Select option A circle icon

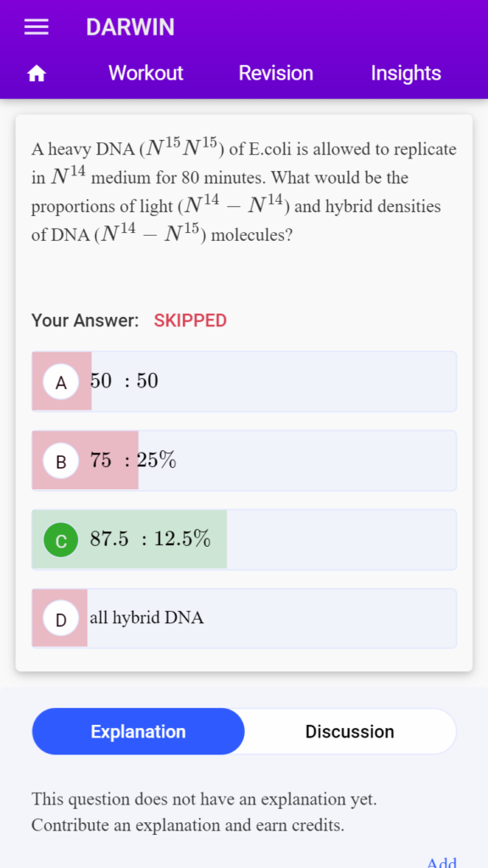coord(61,382)
